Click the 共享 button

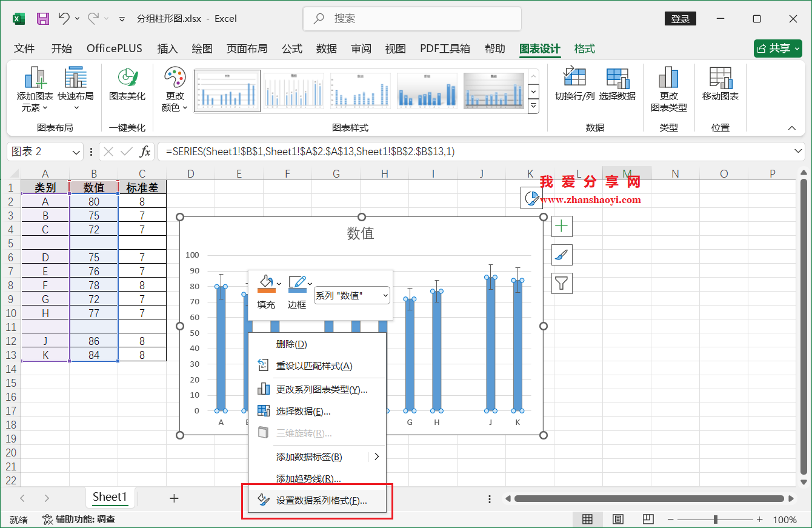[x=778, y=48]
